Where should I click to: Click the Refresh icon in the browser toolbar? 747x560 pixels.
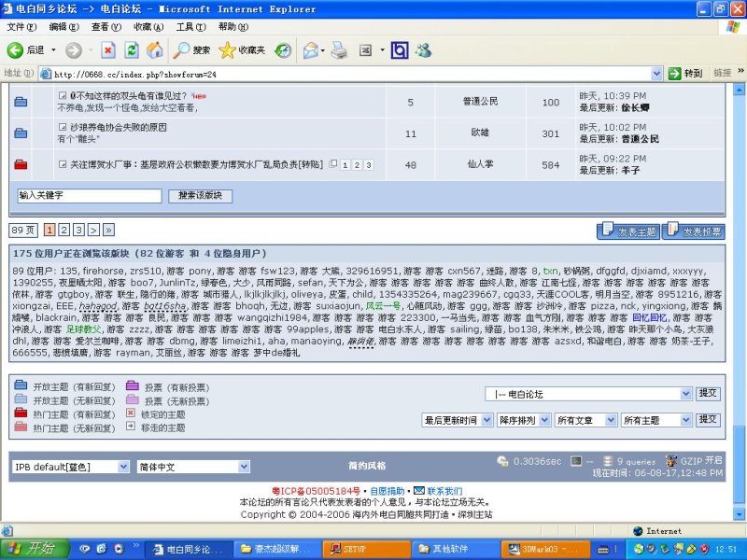pyautogui.click(x=132, y=51)
